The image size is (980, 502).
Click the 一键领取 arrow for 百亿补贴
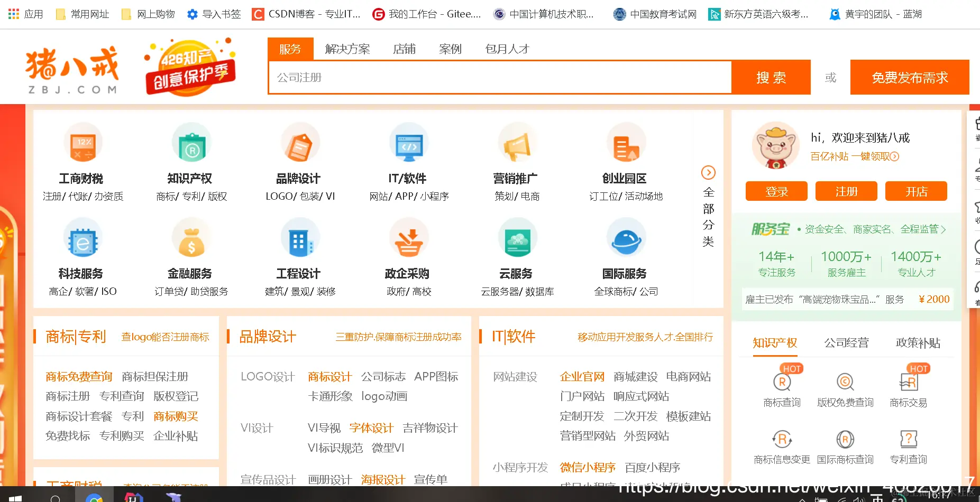(893, 156)
